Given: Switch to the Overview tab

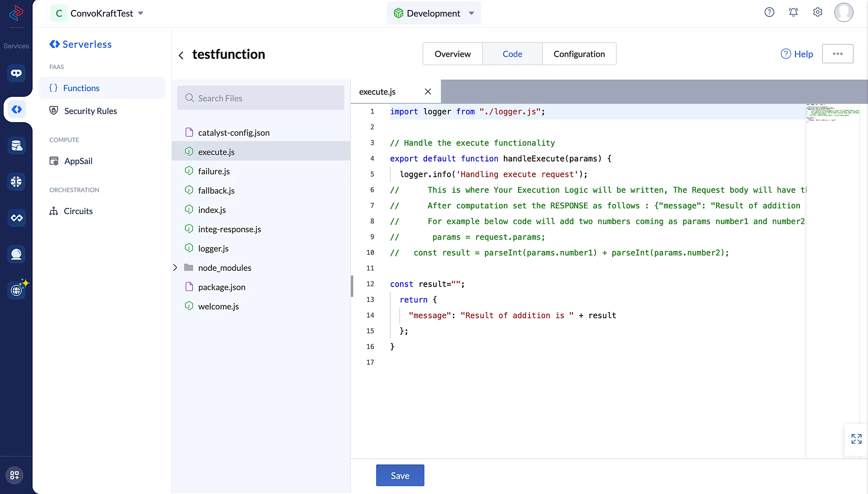Looking at the screenshot, I should 453,54.
